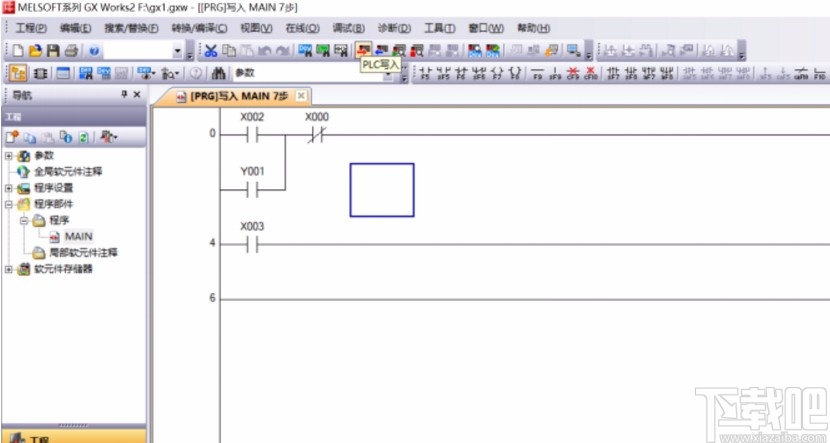Open the navigation toolbar last icon dropdown
830x443 pixels.
click(115, 138)
